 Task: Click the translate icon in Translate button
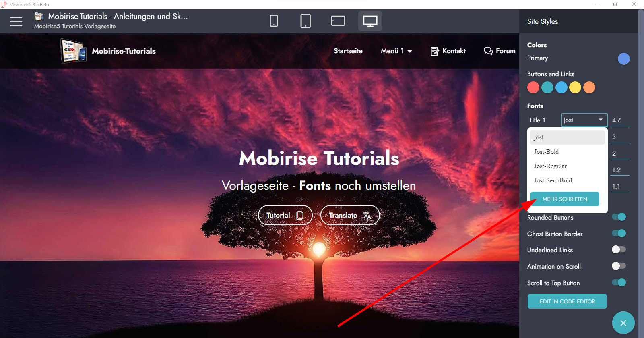pos(367,216)
